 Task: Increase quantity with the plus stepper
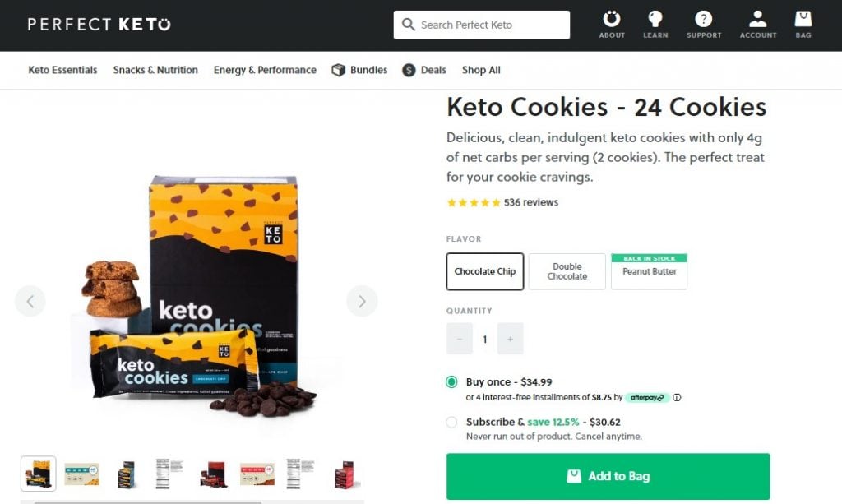[510, 339]
